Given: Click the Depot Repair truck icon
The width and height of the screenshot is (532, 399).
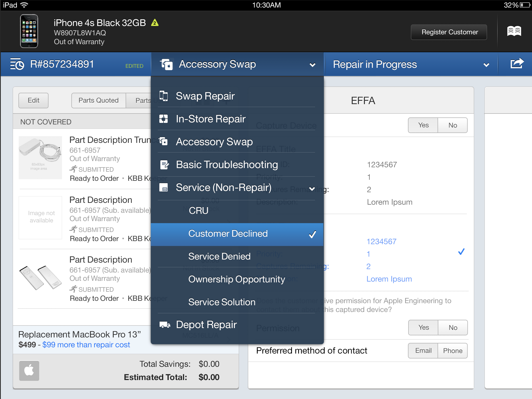Looking at the screenshot, I should (x=165, y=324).
